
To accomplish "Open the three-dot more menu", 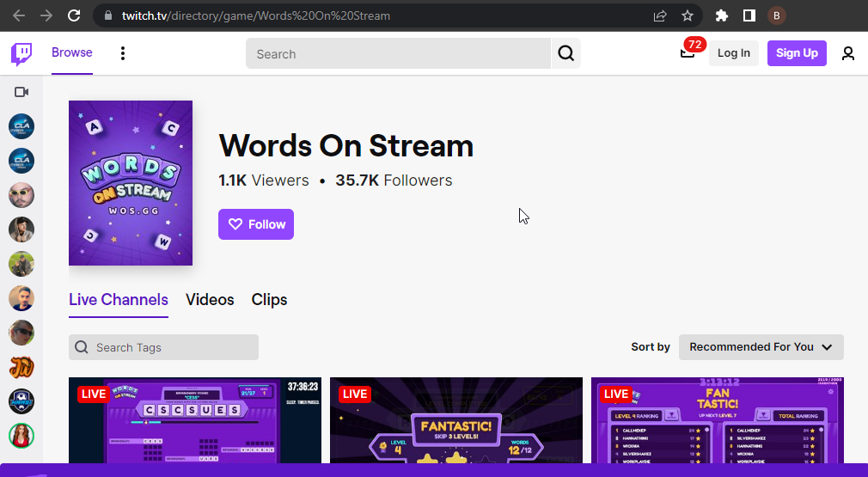I will pyautogui.click(x=123, y=53).
